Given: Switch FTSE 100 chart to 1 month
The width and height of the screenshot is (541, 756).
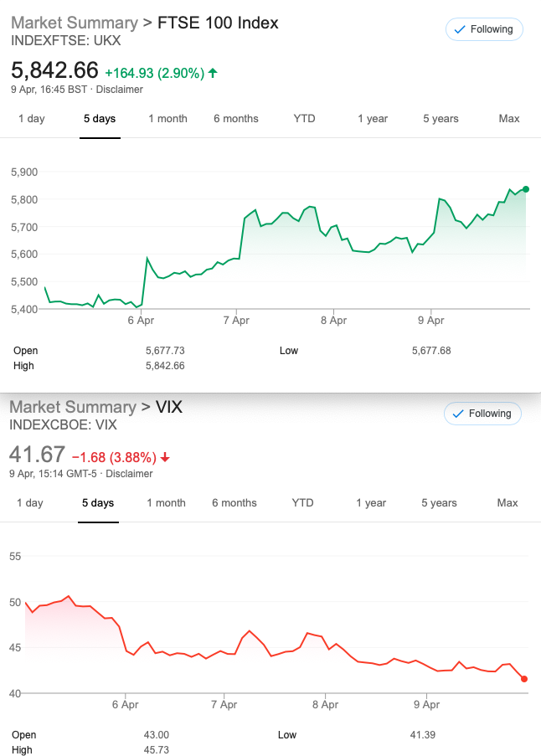Looking at the screenshot, I should coord(167,119).
